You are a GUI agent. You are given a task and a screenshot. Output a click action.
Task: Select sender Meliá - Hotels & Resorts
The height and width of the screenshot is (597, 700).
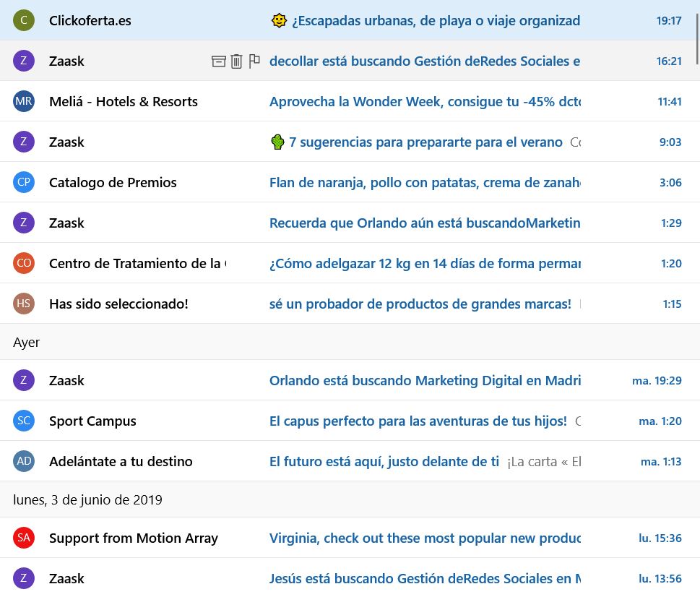(x=124, y=101)
